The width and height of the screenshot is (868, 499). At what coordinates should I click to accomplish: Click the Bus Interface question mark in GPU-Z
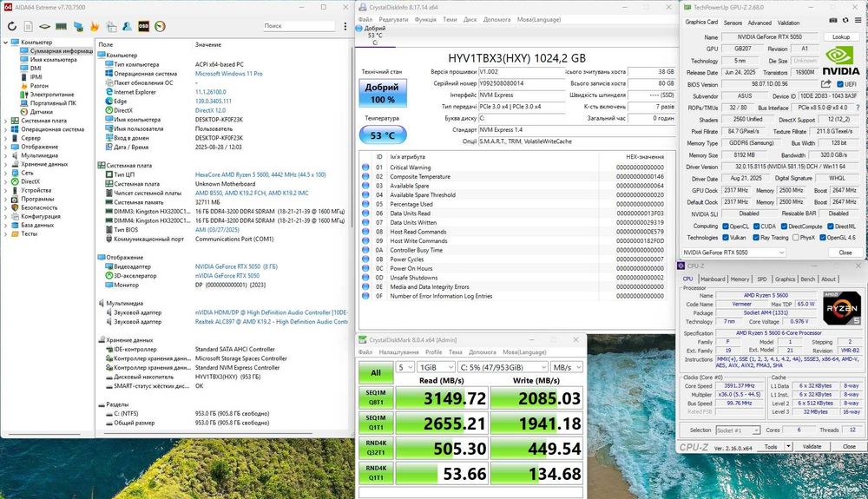point(858,108)
